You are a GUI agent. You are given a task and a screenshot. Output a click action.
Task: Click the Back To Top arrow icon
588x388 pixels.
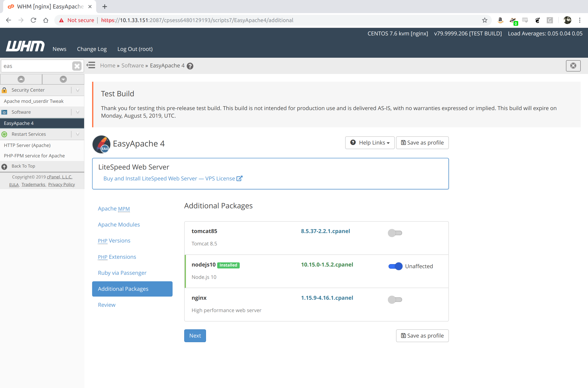point(4,167)
